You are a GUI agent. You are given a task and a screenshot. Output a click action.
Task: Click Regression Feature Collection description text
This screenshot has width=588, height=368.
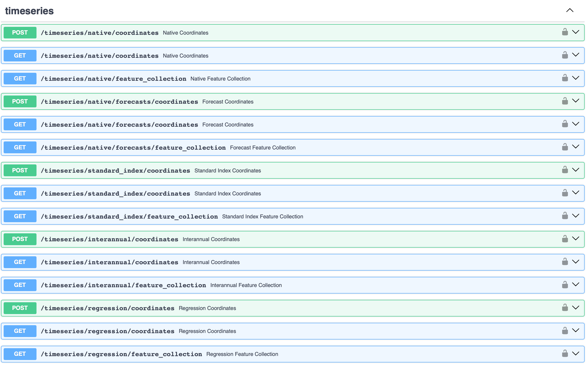tap(242, 354)
